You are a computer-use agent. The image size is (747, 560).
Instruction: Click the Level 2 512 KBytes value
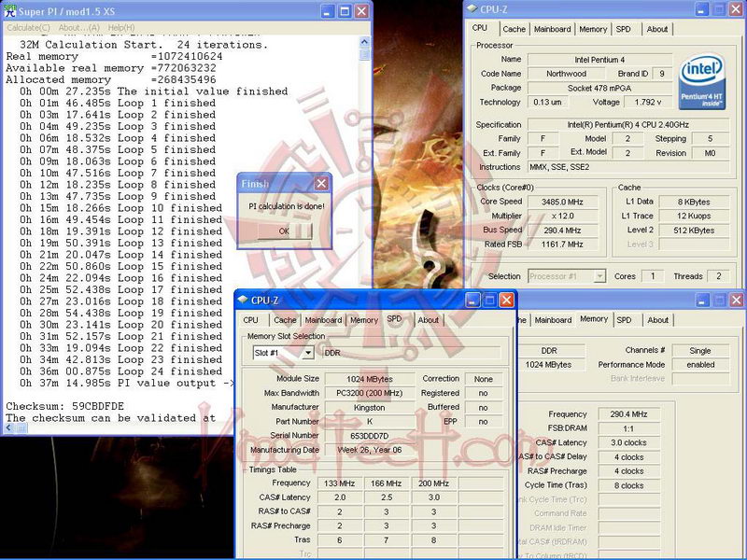694,231
